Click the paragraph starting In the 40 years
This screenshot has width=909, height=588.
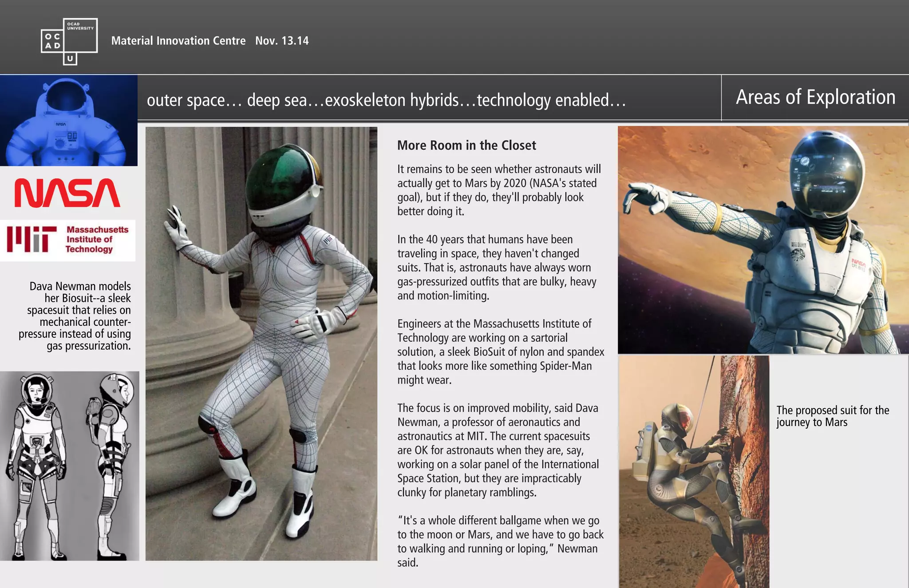point(497,267)
